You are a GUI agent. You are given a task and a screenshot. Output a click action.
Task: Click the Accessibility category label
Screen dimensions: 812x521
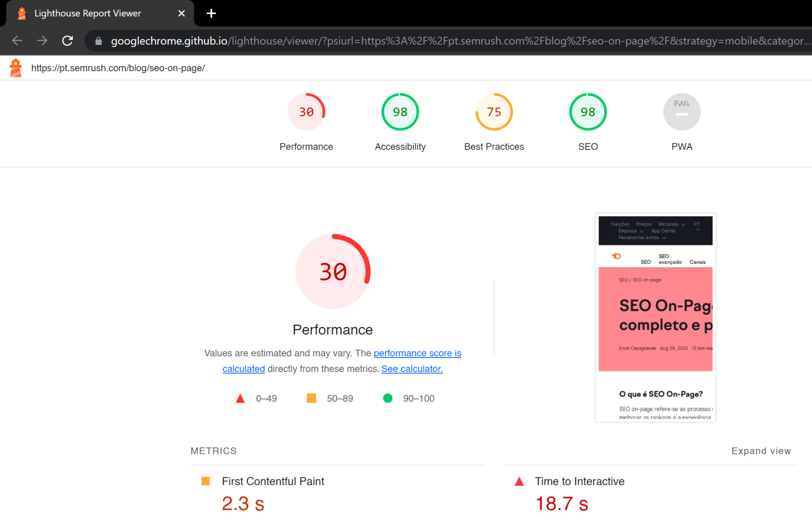(x=400, y=147)
